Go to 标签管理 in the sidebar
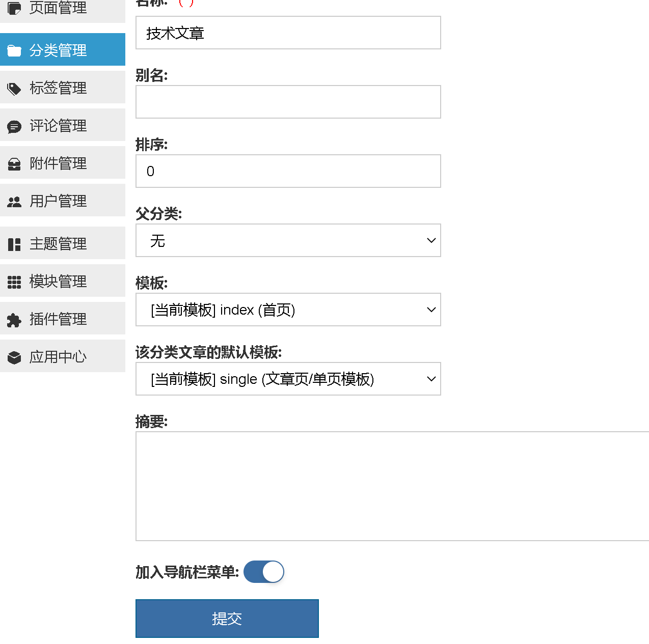This screenshot has width=649, height=644. [x=63, y=87]
